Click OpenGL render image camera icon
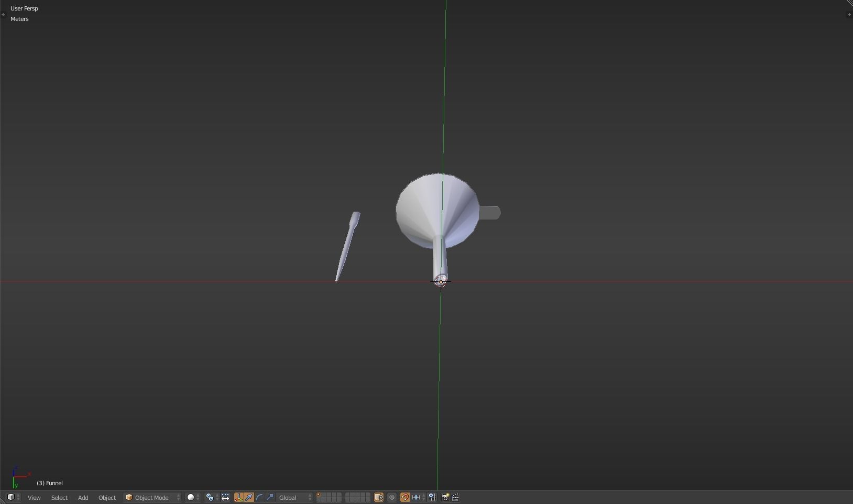Viewport: 853px width, 504px height. coord(445,497)
